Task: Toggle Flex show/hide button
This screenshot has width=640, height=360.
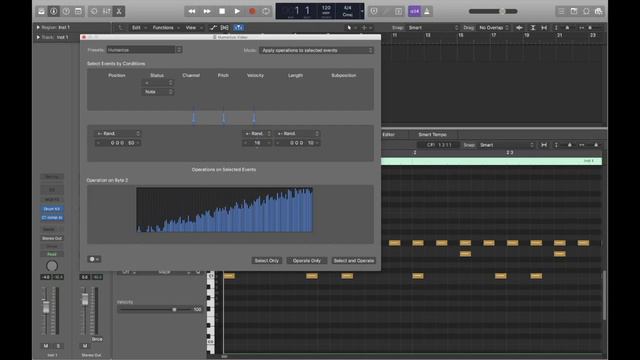Action: [224, 28]
